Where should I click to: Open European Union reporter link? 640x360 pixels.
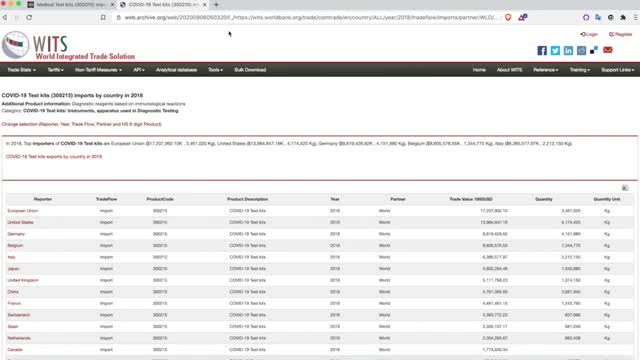coord(22,211)
